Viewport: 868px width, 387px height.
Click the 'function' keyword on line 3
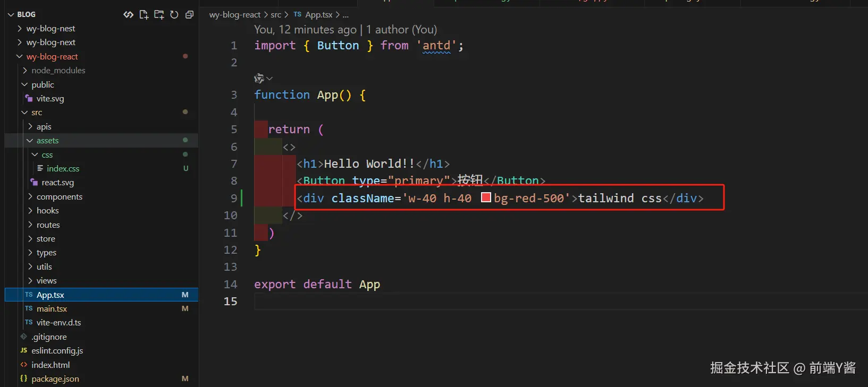(x=282, y=94)
